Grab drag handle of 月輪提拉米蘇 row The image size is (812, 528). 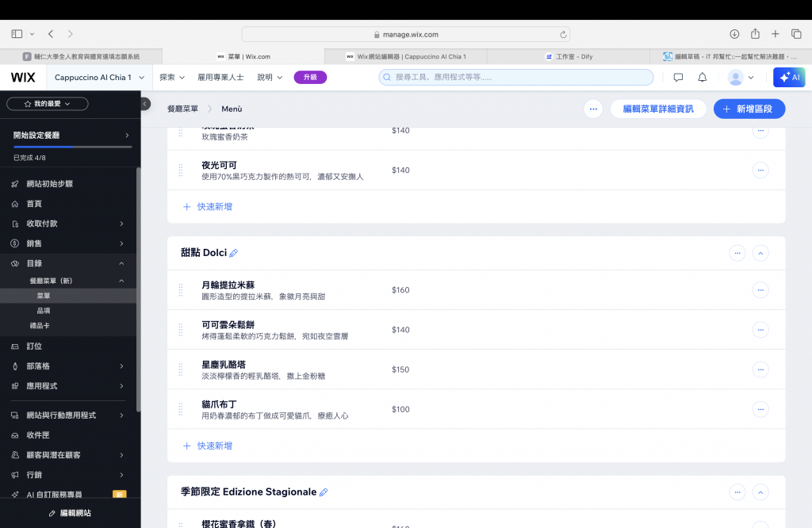click(x=181, y=290)
